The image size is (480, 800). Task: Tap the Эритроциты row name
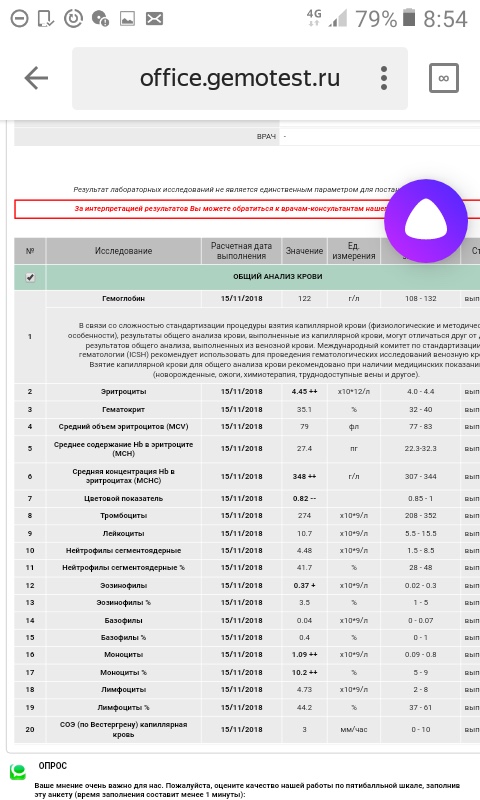tap(123, 392)
